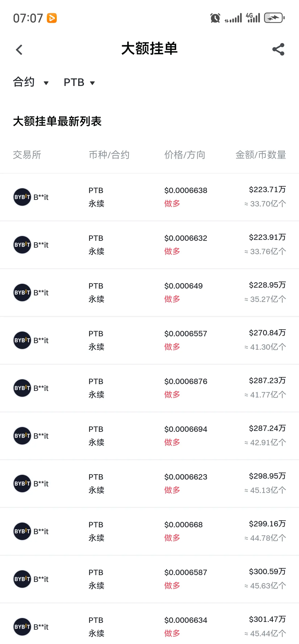Screen dimensions: 299x644
Task: Open order priced at $0.0006694
Action: coord(149,436)
